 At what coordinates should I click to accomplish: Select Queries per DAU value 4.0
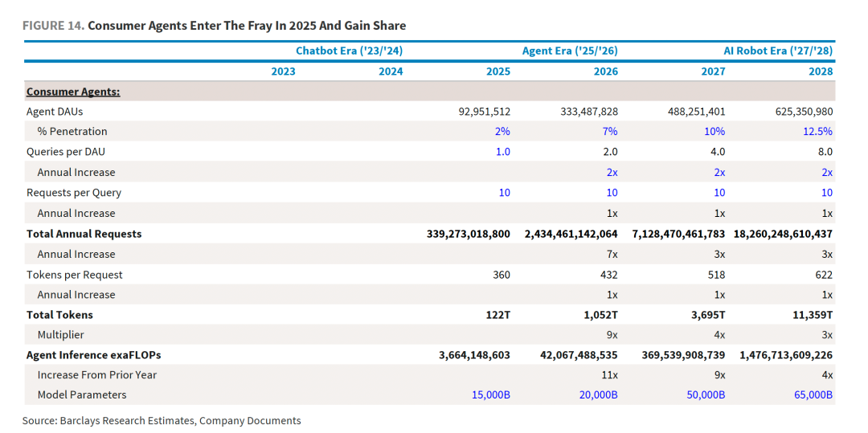[x=719, y=152]
